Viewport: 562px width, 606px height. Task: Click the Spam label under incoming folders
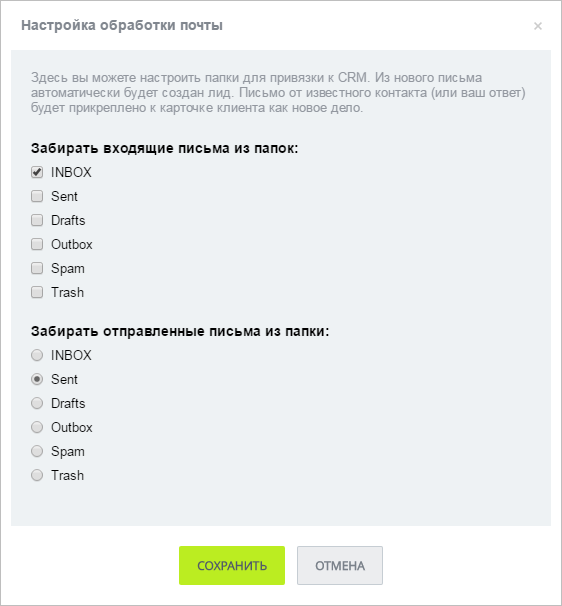[x=68, y=269]
